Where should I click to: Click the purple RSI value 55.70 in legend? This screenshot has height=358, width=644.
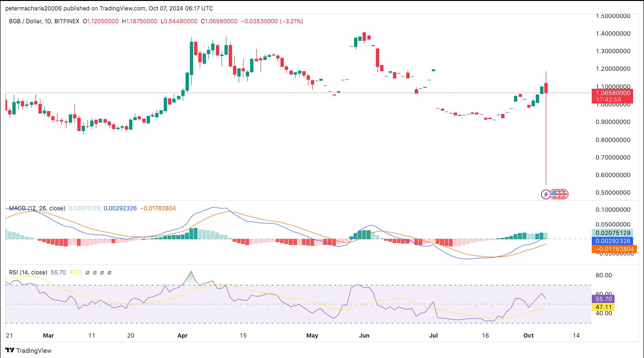58,273
